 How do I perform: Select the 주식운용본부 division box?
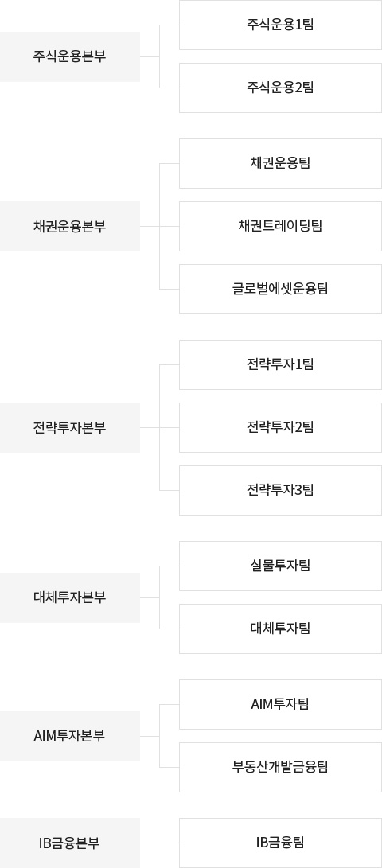point(70,56)
